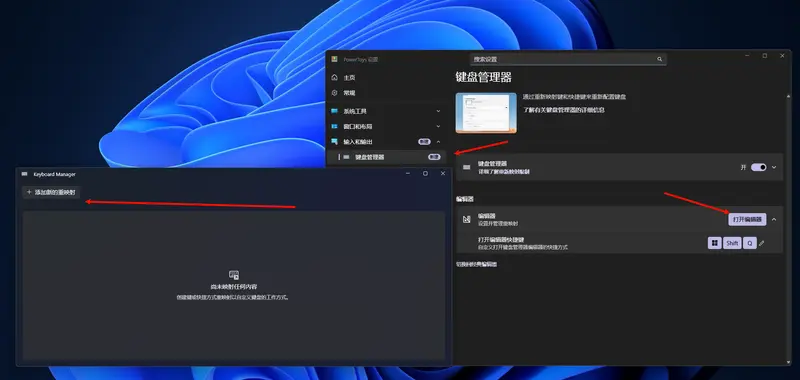Maximize the PowerToys settings window

point(764,56)
